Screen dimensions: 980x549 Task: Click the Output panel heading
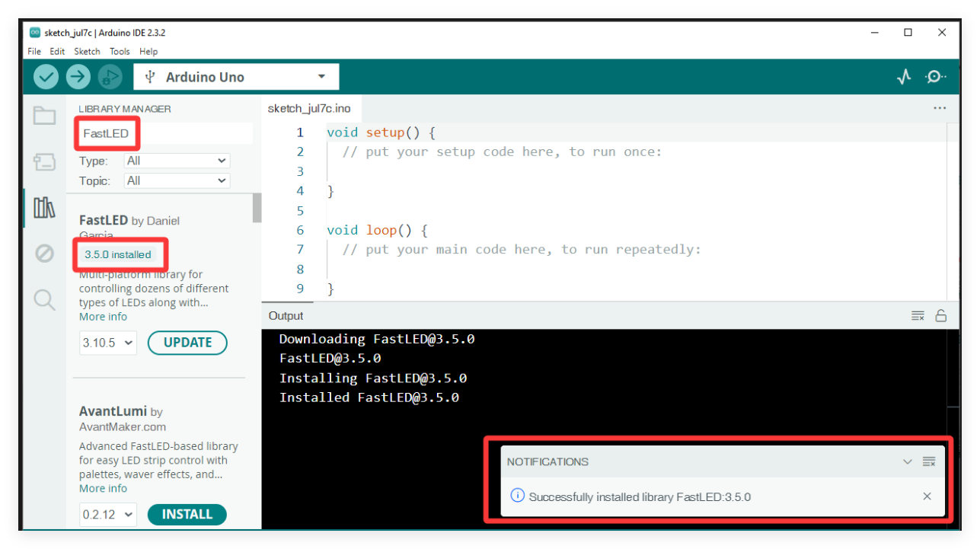click(286, 316)
